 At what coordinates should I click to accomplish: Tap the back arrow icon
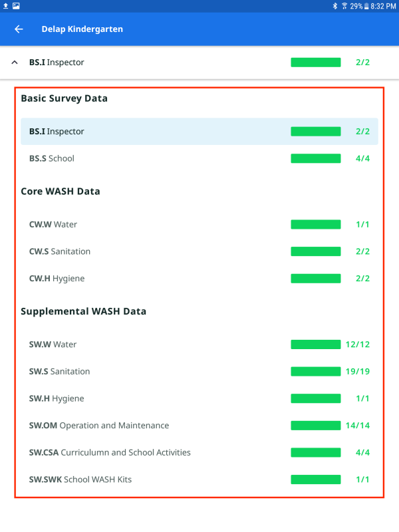tap(19, 29)
